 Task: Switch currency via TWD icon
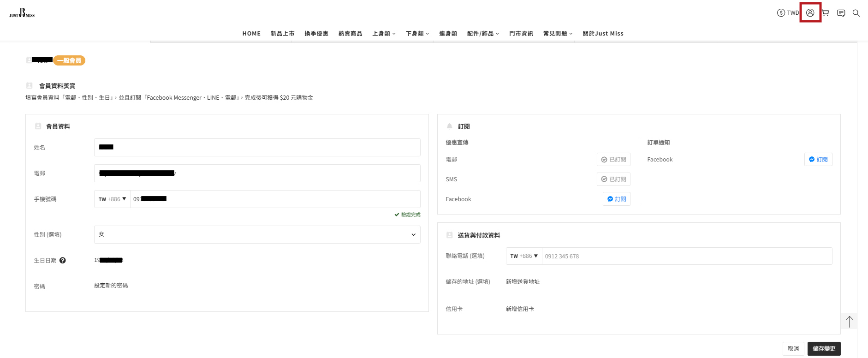pyautogui.click(x=788, y=13)
